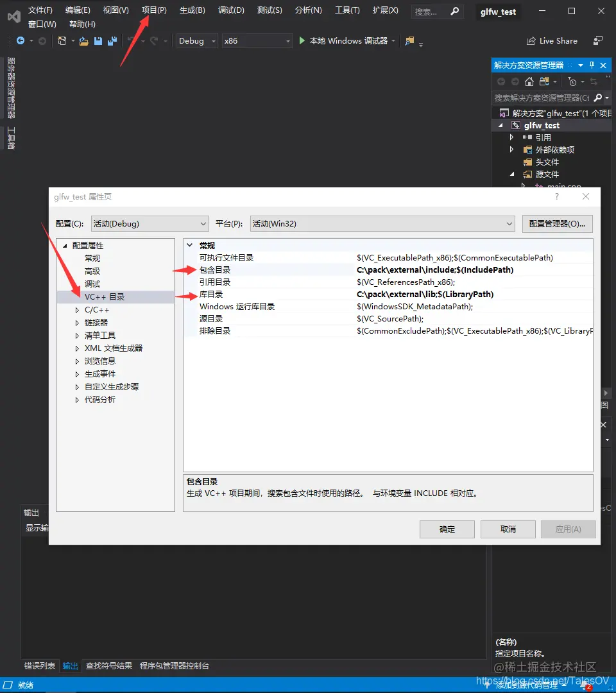The height and width of the screenshot is (693, 616).
Task: Open the x86 platform dropdown in toolbar
Action: click(x=257, y=40)
